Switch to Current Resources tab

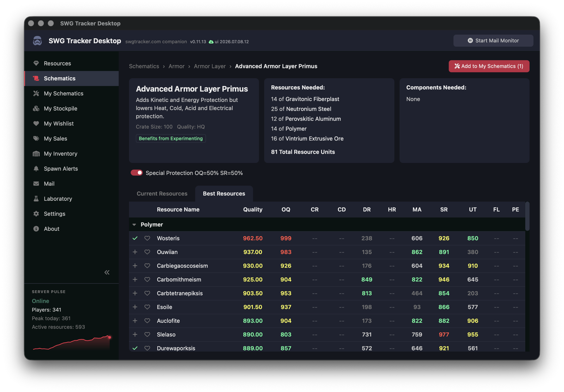[162, 194]
